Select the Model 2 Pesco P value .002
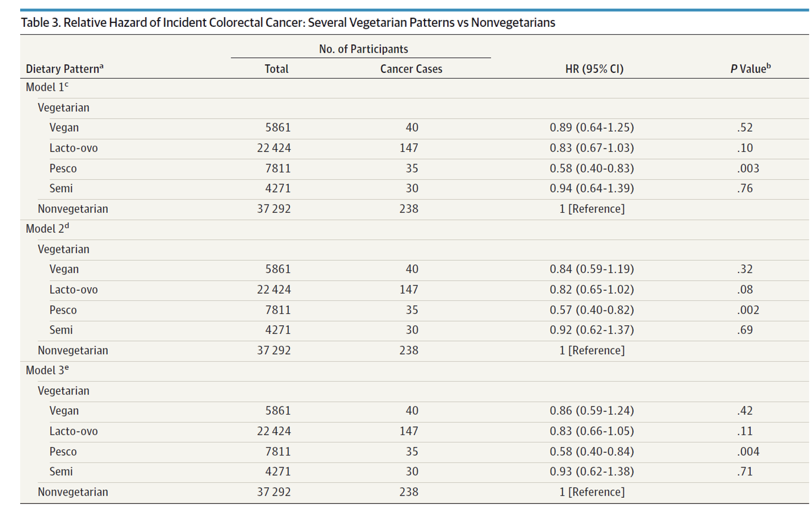812x508 pixels. tap(748, 310)
